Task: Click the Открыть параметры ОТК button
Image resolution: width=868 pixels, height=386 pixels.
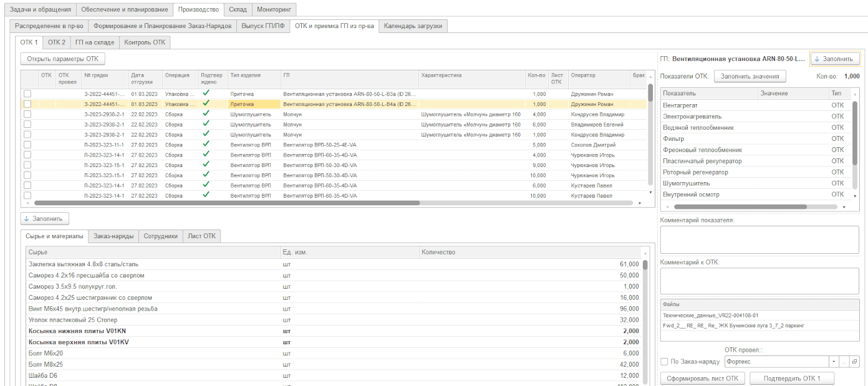Action: [x=62, y=59]
